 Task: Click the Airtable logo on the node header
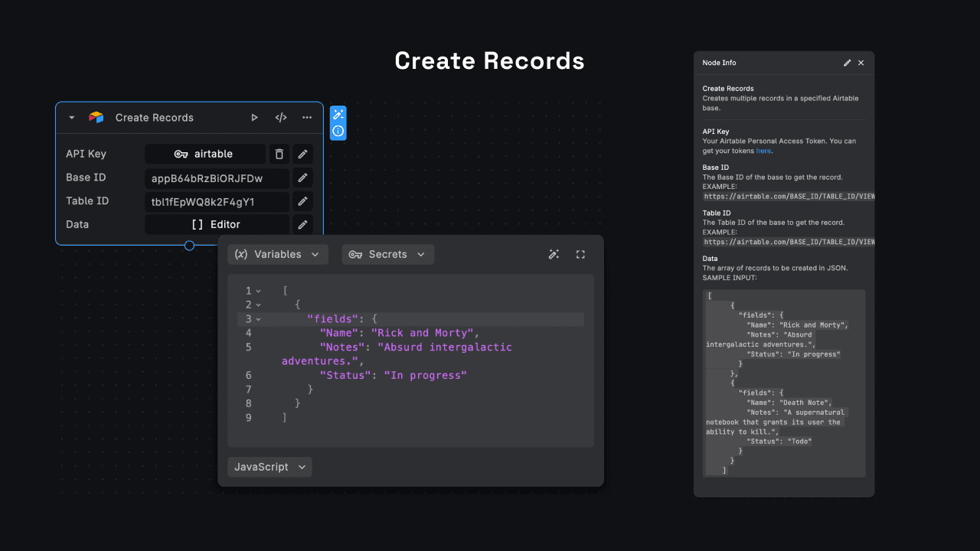tap(95, 117)
